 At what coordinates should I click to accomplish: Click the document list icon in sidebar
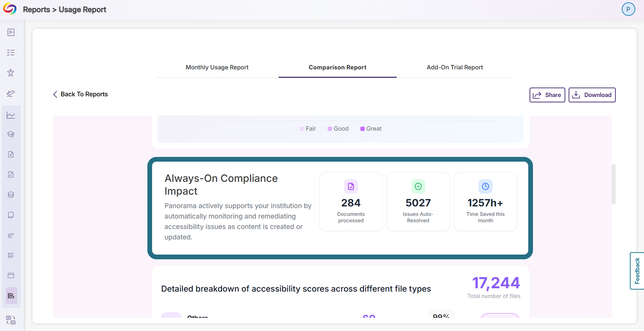pyautogui.click(x=11, y=32)
